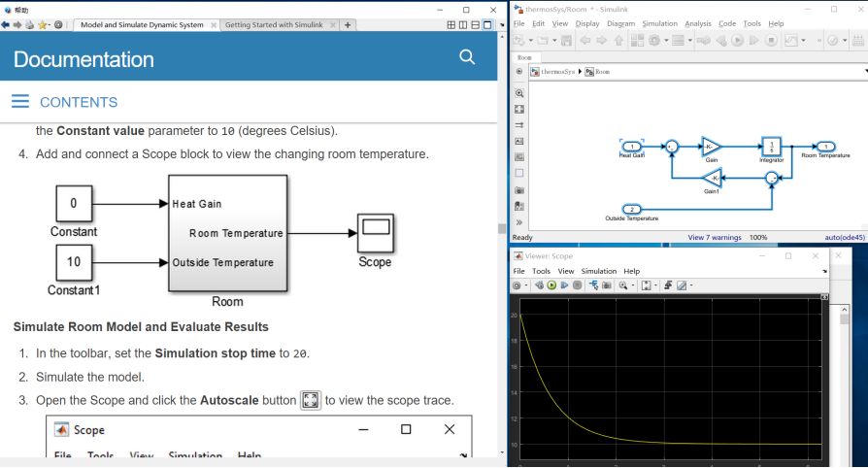Click Fit to View in Simulink palette

point(519,110)
